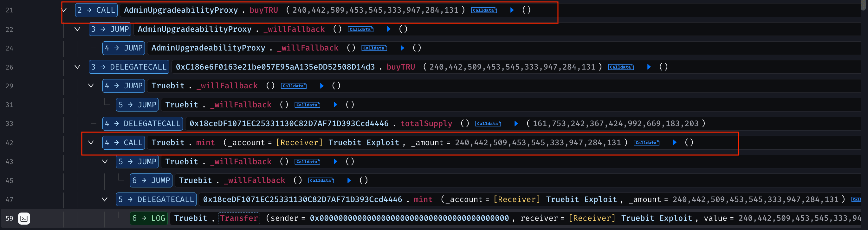Click line number 47 in gutter
The image size is (868, 230).
tap(10, 200)
